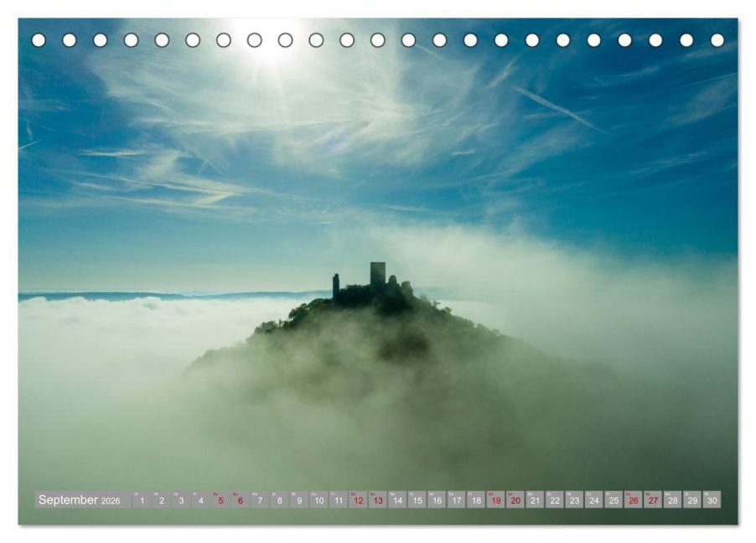Select the red day 27 cell
The image size is (756, 543).
coord(653,499)
